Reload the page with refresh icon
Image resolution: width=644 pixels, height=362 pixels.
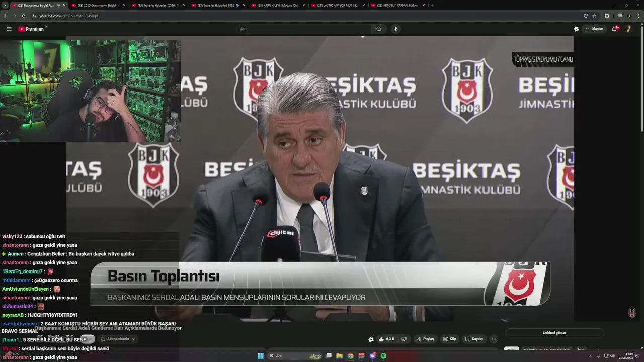24,16
